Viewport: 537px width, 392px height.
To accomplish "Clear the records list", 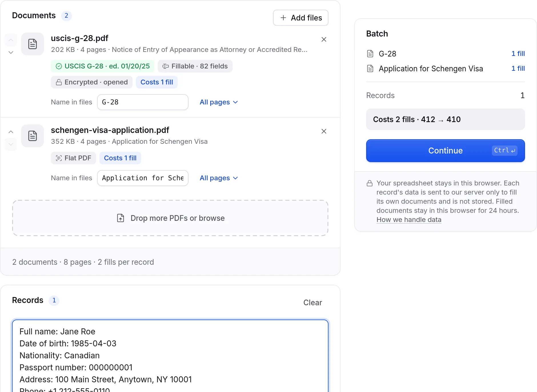I will tap(312, 303).
